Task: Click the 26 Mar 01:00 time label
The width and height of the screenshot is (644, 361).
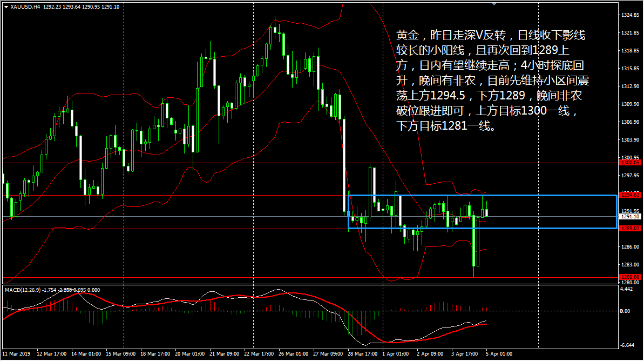Action: (293, 353)
